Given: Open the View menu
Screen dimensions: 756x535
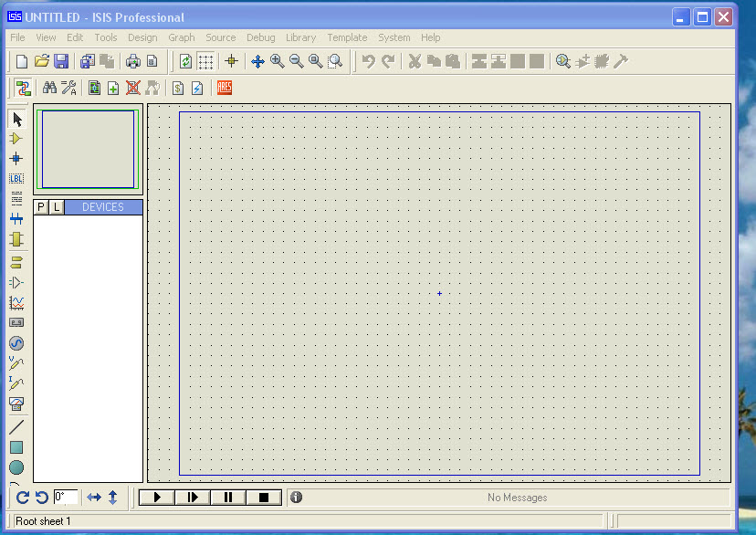Looking at the screenshot, I should (x=46, y=37).
